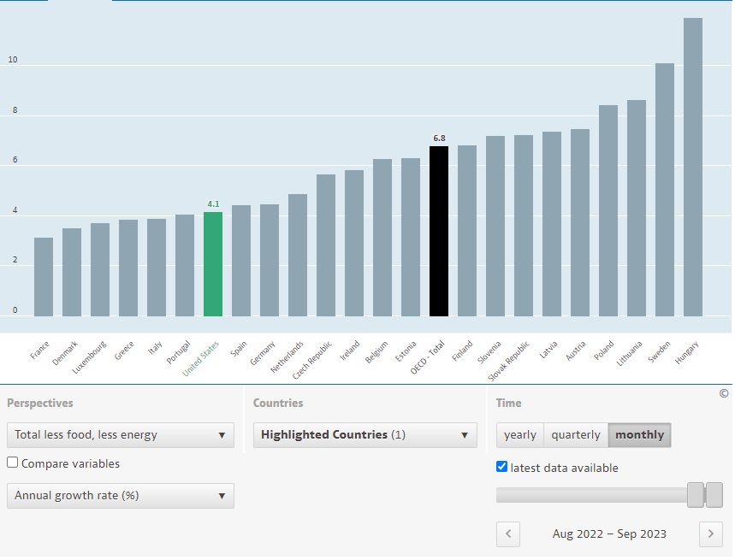This screenshot has width=735, height=560.
Task: Click the black OECD - Total bar
Action: point(440,233)
